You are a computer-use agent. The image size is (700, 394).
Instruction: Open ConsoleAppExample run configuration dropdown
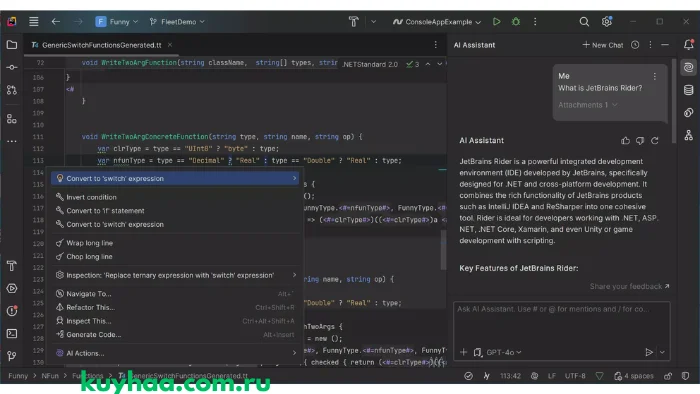pos(437,21)
